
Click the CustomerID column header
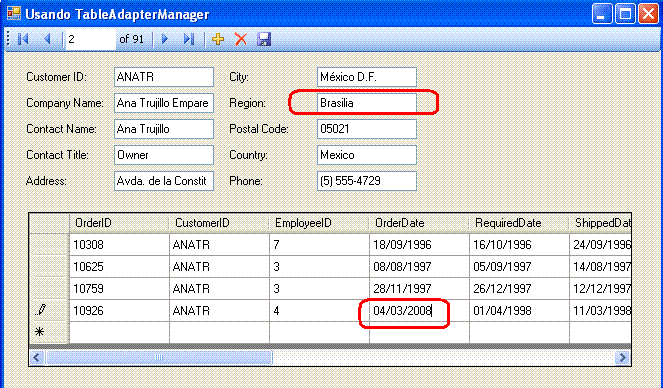[219, 223]
